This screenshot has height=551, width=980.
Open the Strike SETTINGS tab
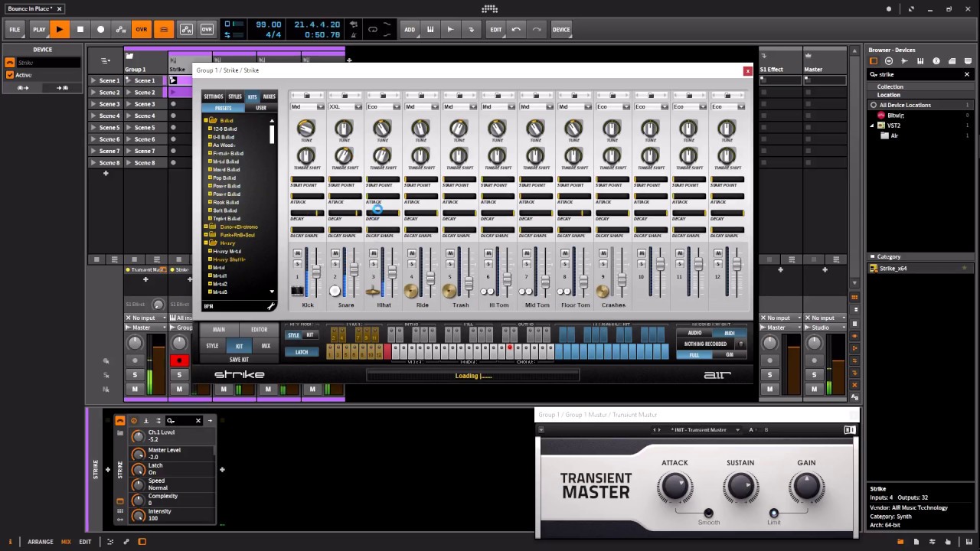[214, 96]
